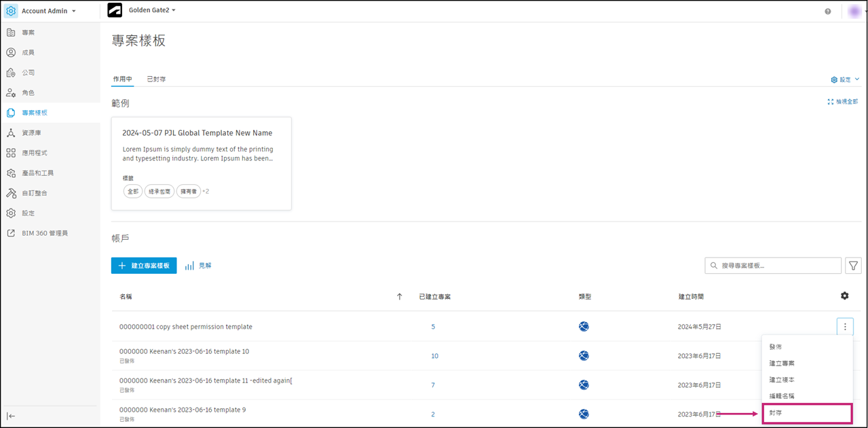Expand the Golden Gate2 account dropdown
The width and height of the screenshot is (868, 428).
152,11
